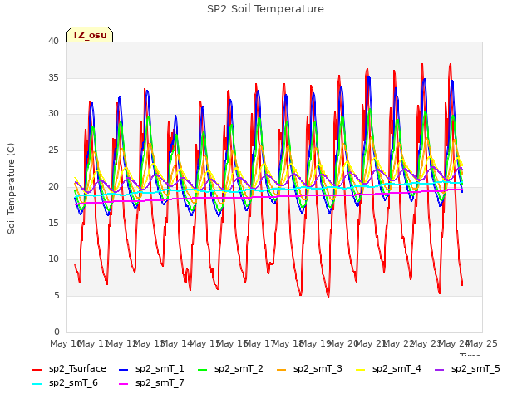The width and height of the screenshot is (532, 399).
Task: Toggle sp2_smT_3 series in the legend
Action: [x=309, y=368]
